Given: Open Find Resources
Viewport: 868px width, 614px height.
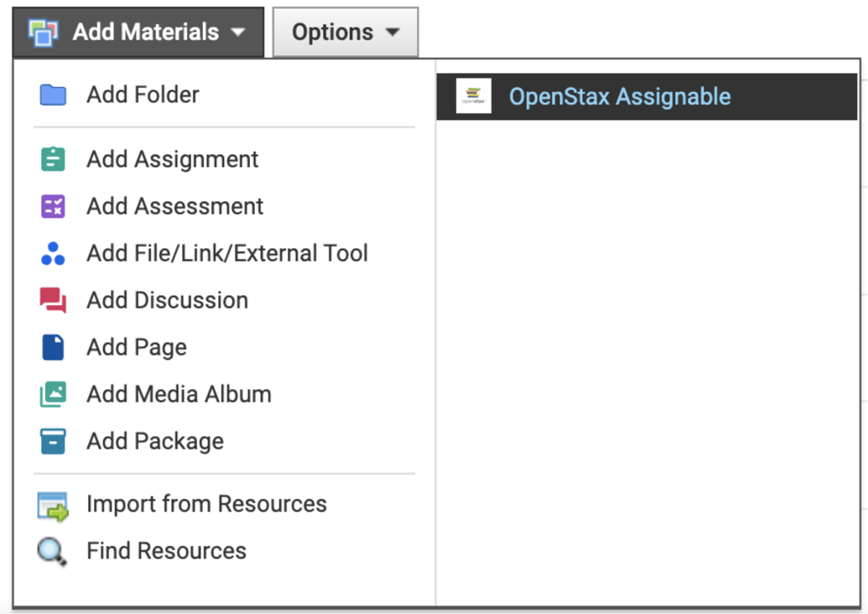Looking at the screenshot, I should pos(165,551).
